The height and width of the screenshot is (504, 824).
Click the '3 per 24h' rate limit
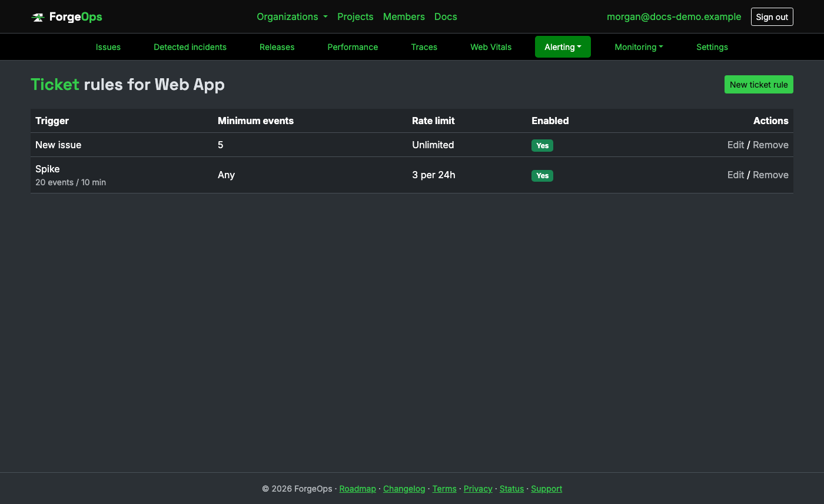(434, 175)
